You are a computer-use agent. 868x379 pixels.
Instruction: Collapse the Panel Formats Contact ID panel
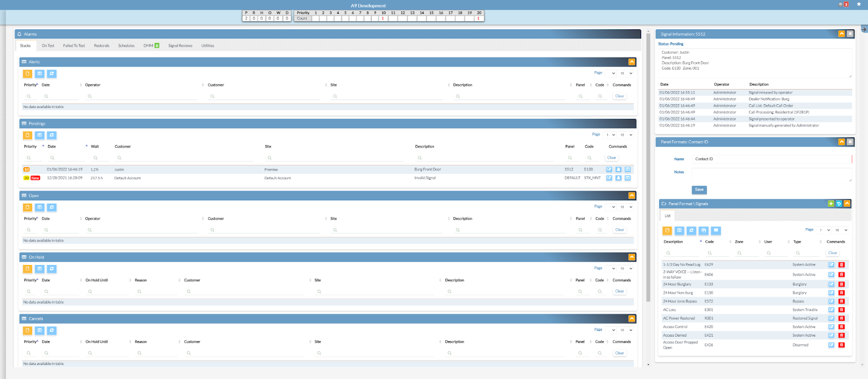click(841, 142)
